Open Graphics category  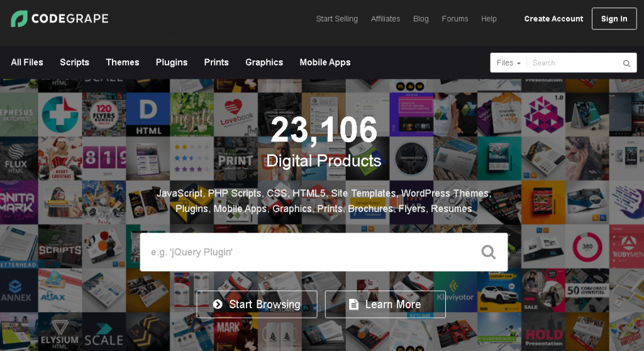click(x=264, y=62)
